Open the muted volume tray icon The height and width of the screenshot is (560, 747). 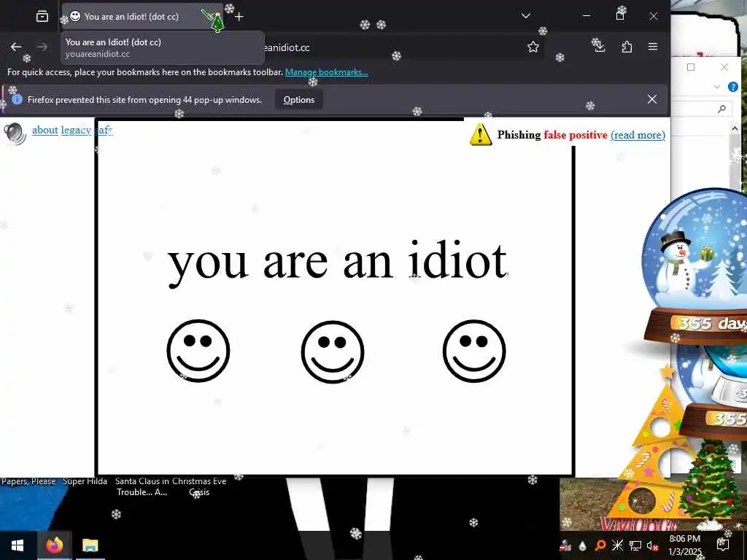click(651, 545)
